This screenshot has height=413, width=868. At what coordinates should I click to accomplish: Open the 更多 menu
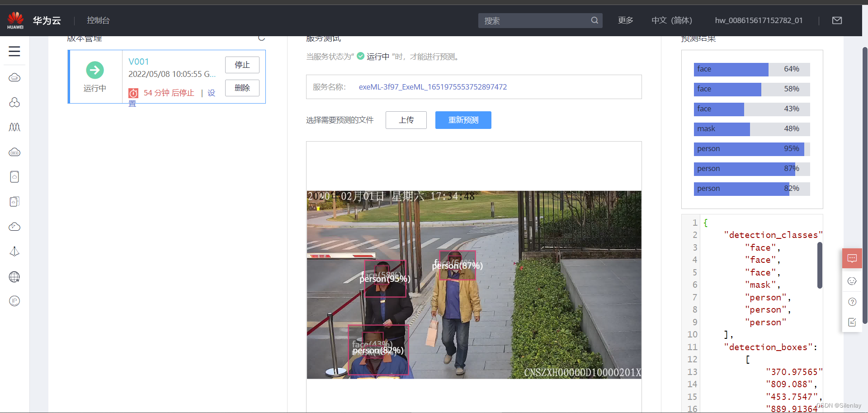(x=626, y=20)
